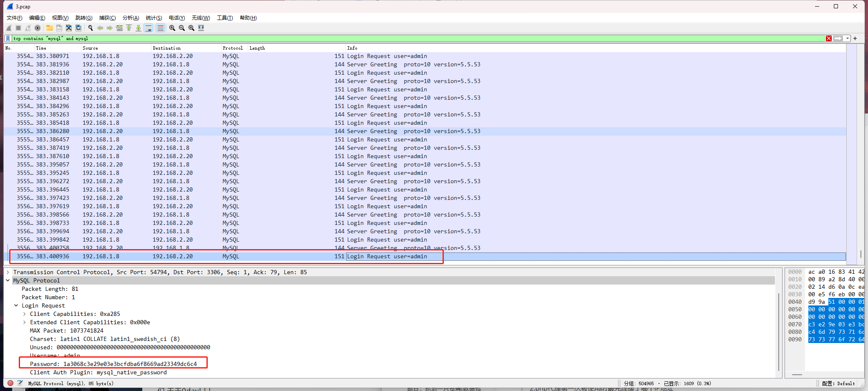Select packet at time 383.386280

coord(425,131)
